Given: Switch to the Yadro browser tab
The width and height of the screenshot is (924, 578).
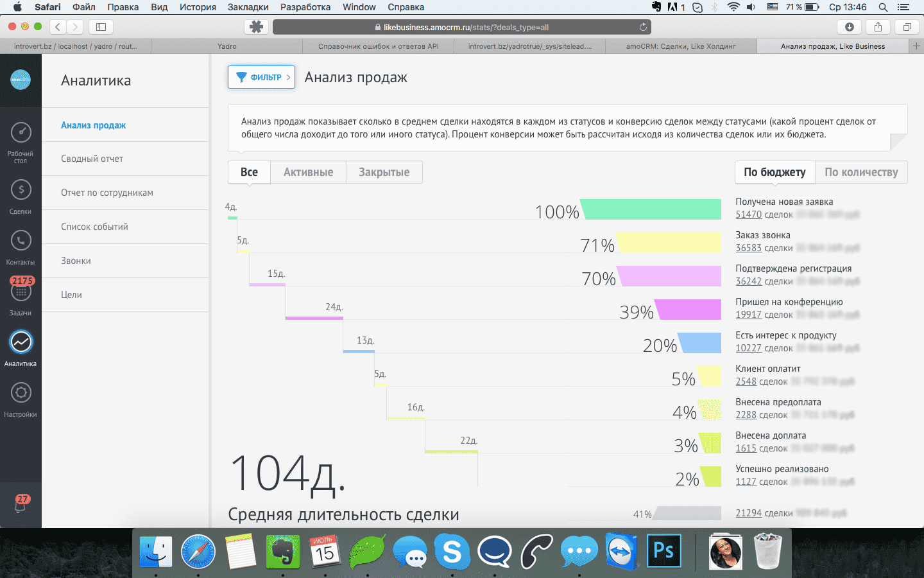Looking at the screenshot, I should tap(227, 46).
